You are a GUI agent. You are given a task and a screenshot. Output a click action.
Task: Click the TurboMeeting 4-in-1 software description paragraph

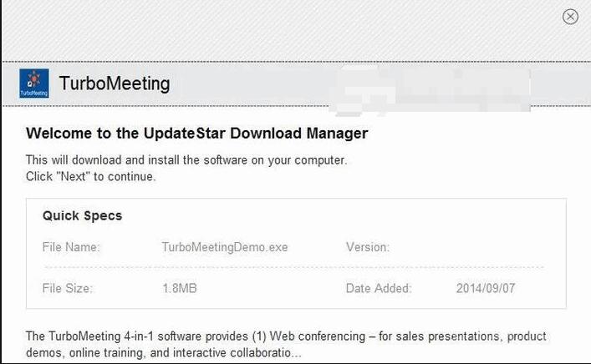click(x=286, y=336)
